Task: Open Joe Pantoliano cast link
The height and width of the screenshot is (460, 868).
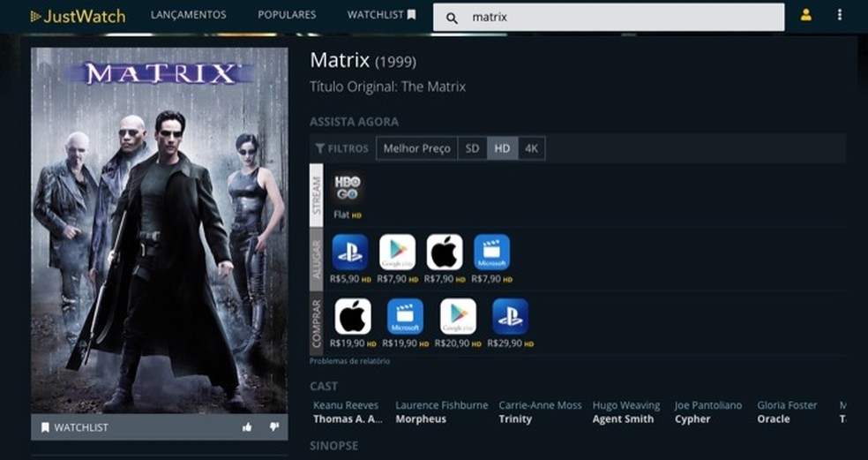Action: (708, 405)
